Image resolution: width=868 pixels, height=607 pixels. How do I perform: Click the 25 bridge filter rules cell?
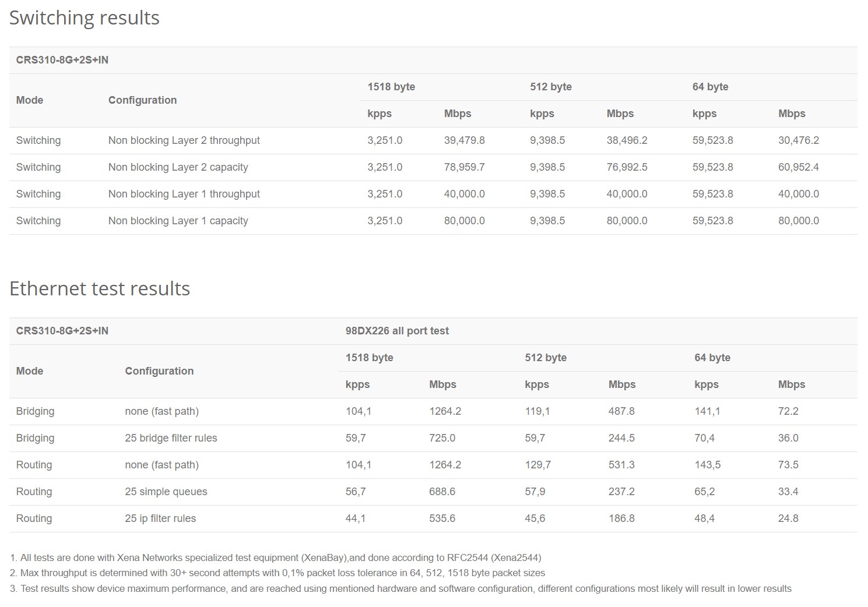171,438
